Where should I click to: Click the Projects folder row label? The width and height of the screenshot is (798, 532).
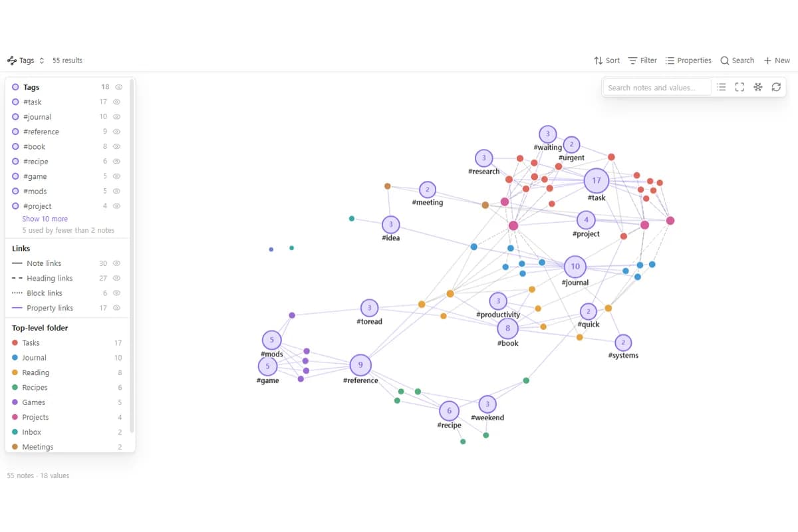click(x=35, y=418)
